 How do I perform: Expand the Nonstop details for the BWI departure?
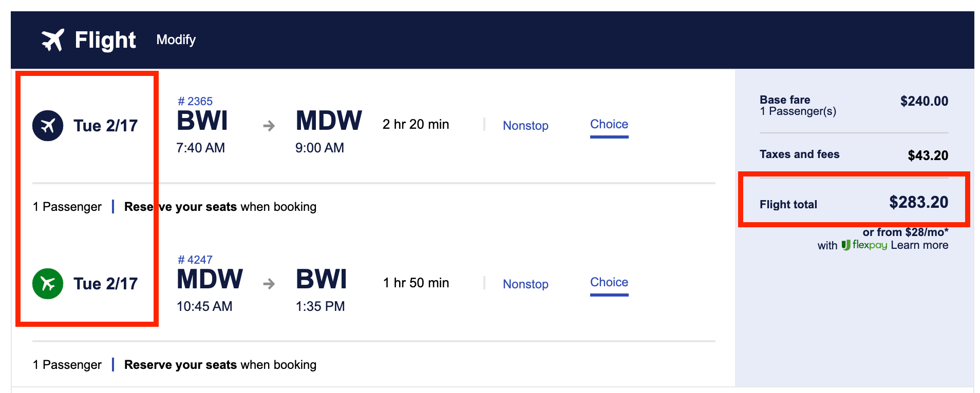click(525, 126)
